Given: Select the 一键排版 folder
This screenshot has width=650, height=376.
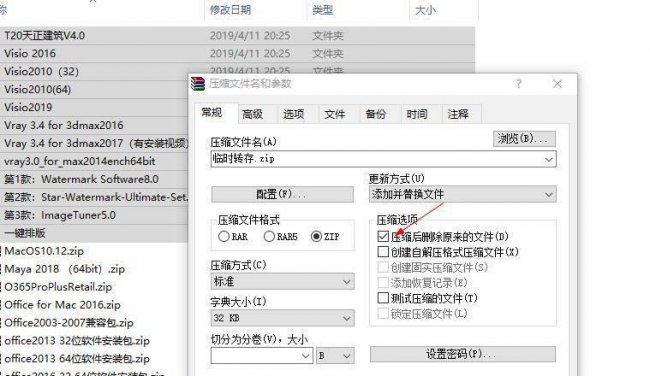Looking at the screenshot, I should point(25,233).
